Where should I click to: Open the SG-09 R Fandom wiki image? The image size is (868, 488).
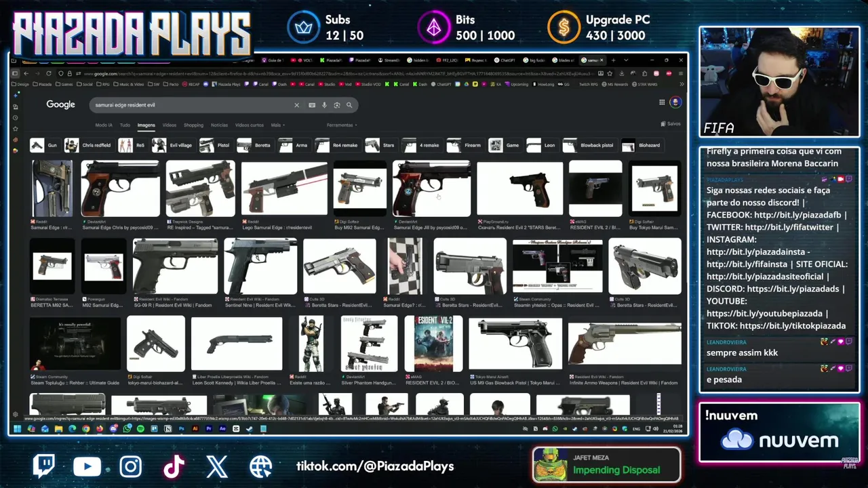pyautogui.click(x=176, y=266)
